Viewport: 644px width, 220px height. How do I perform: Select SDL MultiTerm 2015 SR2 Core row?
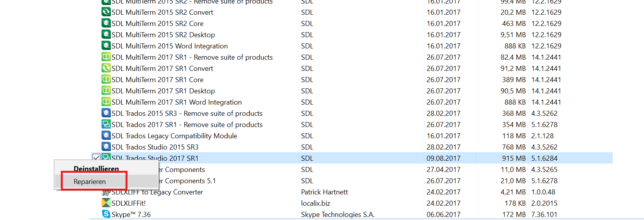click(351, 24)
